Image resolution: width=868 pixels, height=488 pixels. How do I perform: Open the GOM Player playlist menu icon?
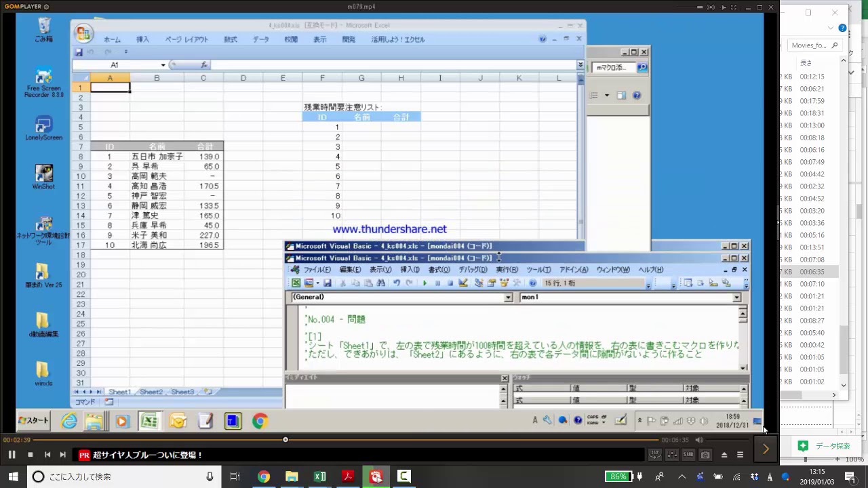[x=741, y=455]
